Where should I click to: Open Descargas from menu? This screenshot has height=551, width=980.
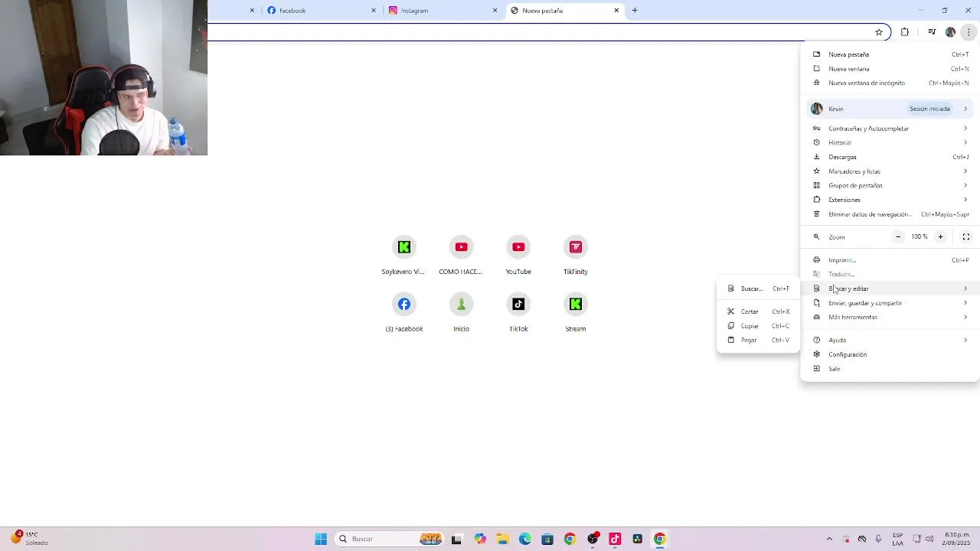[x=890, y=157]
